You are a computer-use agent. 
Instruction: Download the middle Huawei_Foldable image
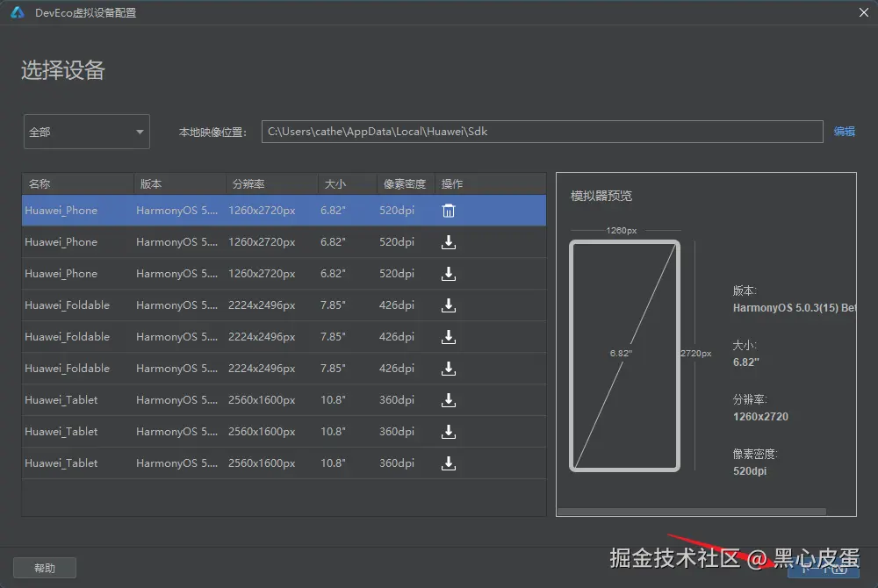tap(449, 337)
